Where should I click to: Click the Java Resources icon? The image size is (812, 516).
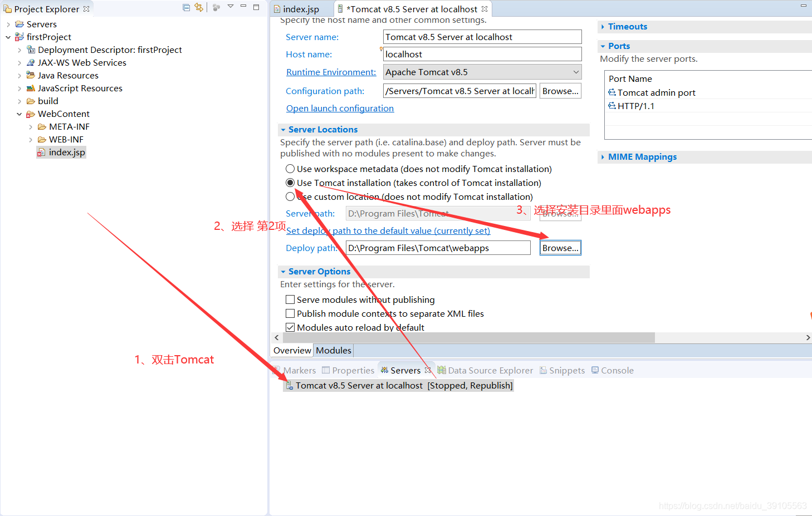click(x=31, y=75)
